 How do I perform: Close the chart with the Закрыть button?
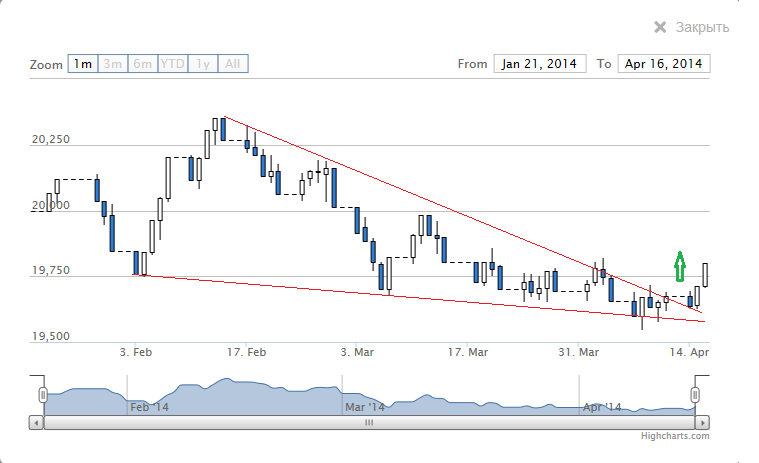[691, 27]
